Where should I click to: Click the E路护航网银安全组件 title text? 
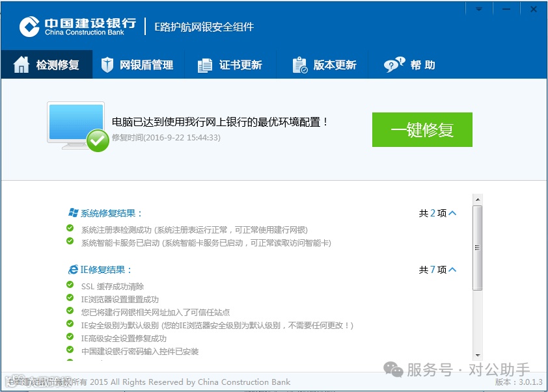pos(204,27)
